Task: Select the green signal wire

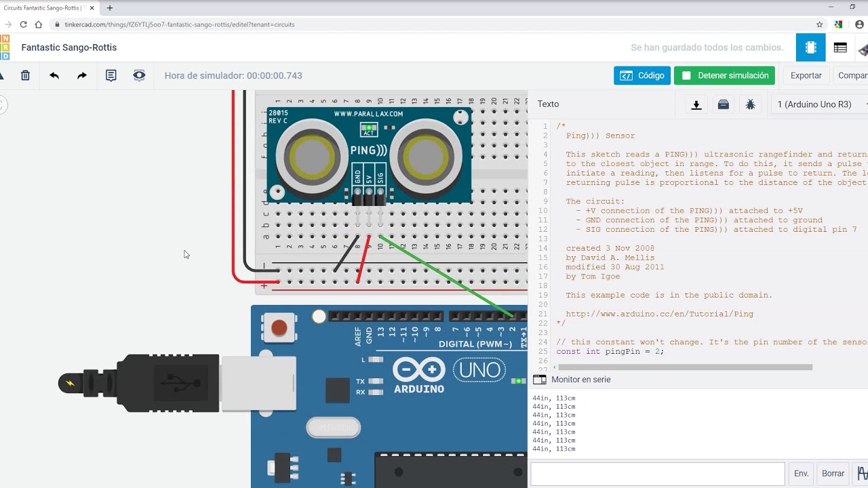Action: (x=446, y=277)
